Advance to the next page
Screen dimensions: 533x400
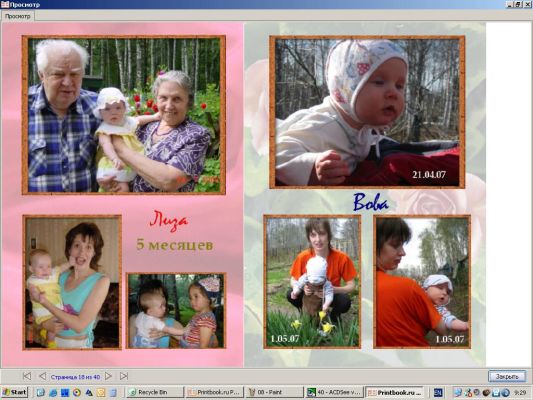click(108, 376)
